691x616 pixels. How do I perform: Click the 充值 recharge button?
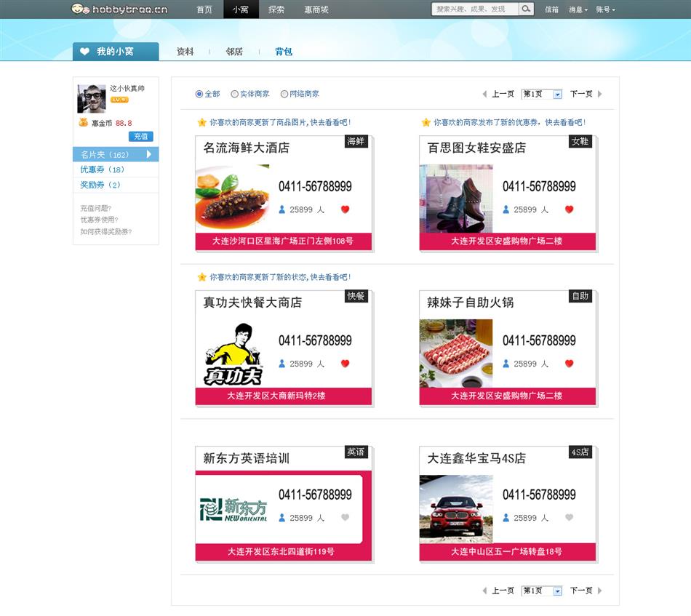(x=141, y=137)
